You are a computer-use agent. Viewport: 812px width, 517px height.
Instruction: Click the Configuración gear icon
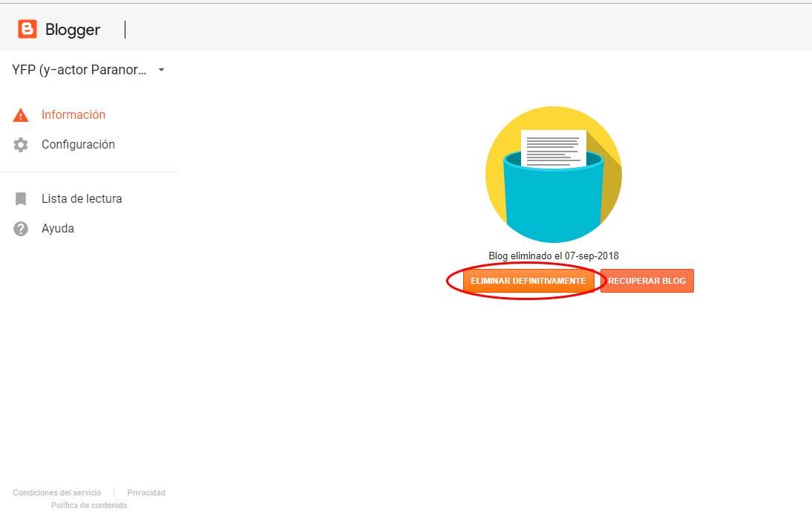point(21,145)
